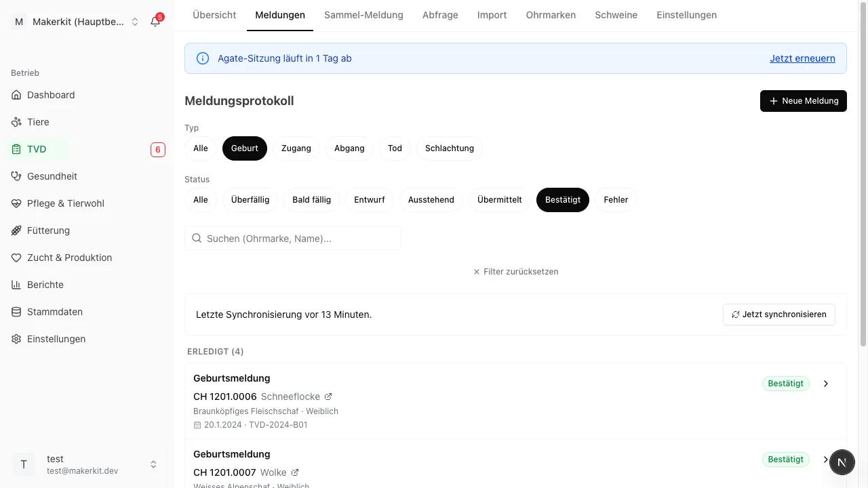Open the notifications bell icon
Screen dimensions: 868x488
coord(155,21)
